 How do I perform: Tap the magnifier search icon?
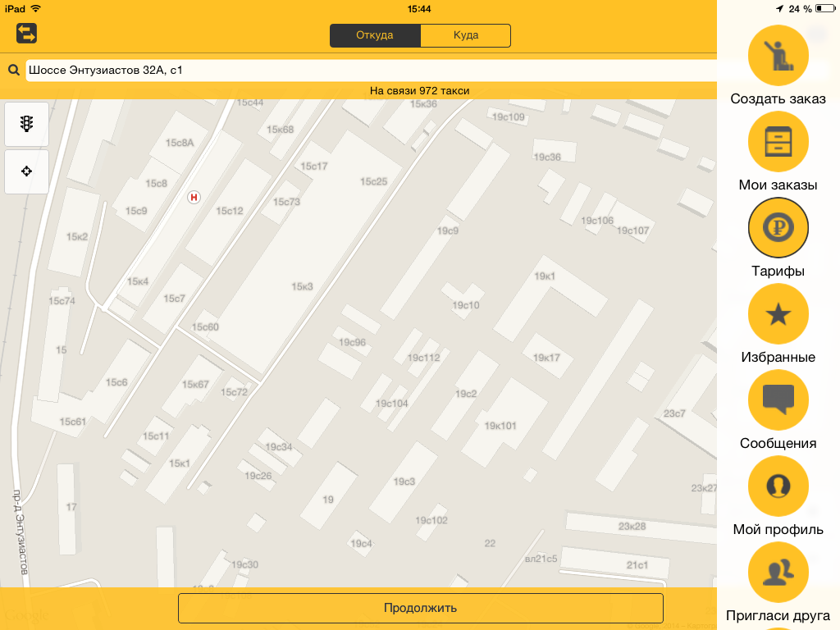(x=14, y=71)
